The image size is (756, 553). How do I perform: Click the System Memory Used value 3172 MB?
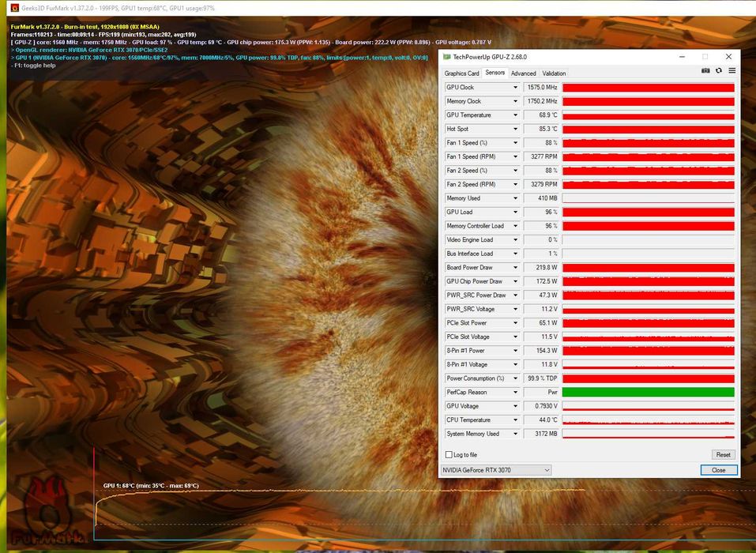541,434
